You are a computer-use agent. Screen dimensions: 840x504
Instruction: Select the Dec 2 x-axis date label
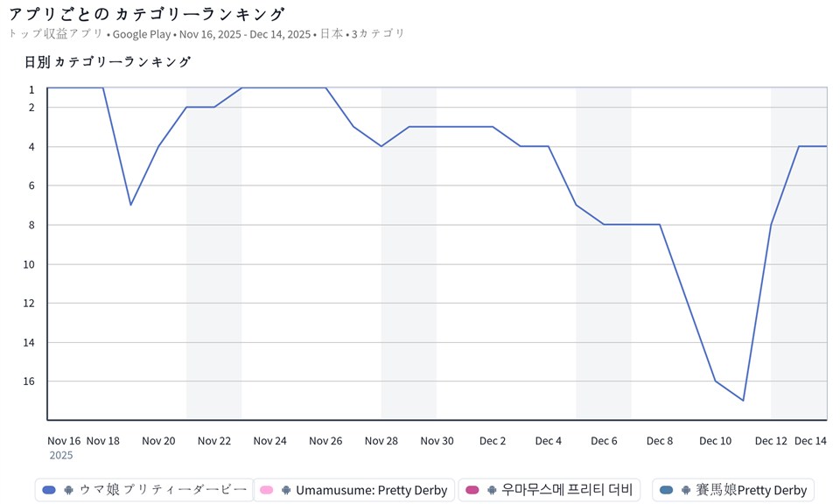coord(493,441)
